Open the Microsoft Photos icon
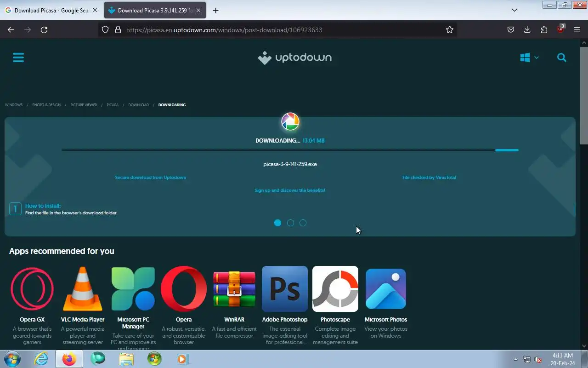The width and height of the screenshot is (588, 368). (x=386, y=289)
